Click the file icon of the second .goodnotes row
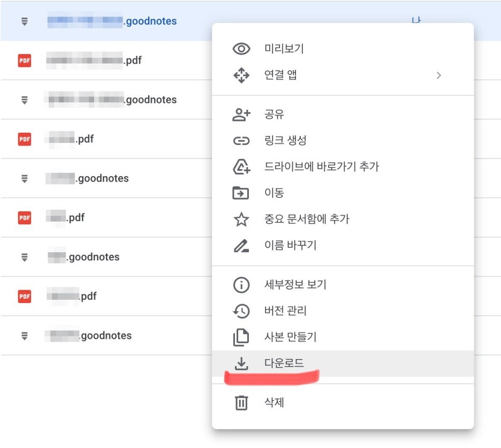 tap(24, 100)
